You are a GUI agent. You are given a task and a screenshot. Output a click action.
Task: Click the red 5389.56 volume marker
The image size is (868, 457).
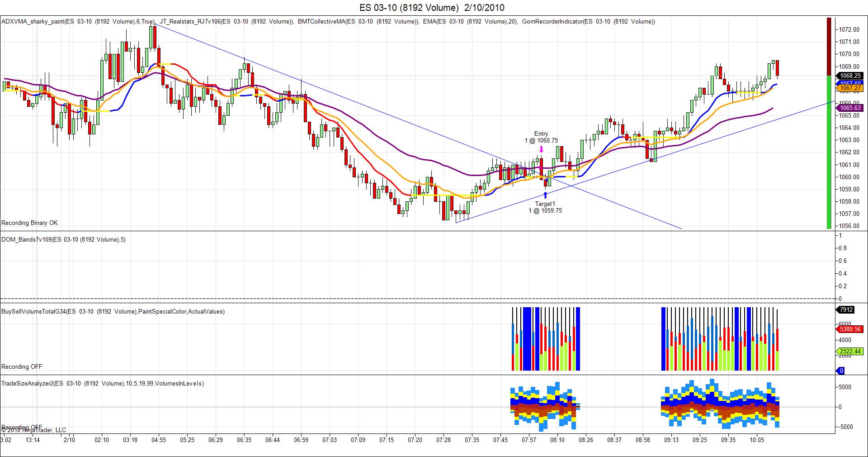click(850, 329)
